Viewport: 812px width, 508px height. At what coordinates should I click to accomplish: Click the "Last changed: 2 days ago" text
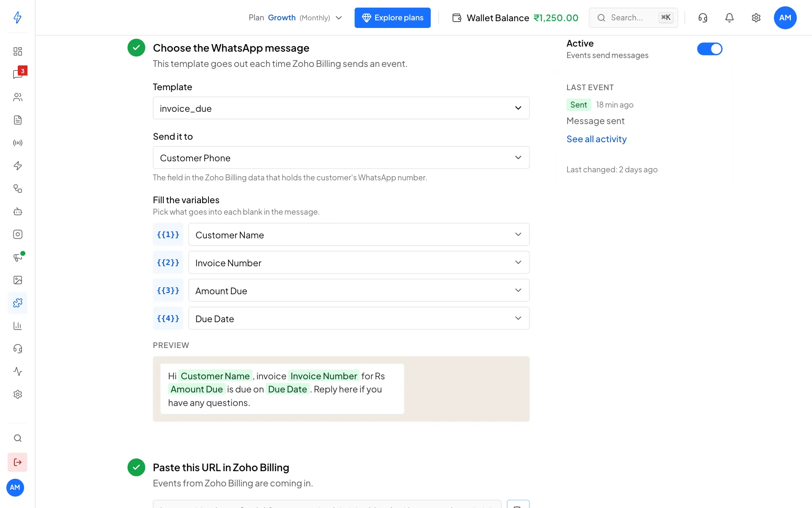tap(612, 169)
